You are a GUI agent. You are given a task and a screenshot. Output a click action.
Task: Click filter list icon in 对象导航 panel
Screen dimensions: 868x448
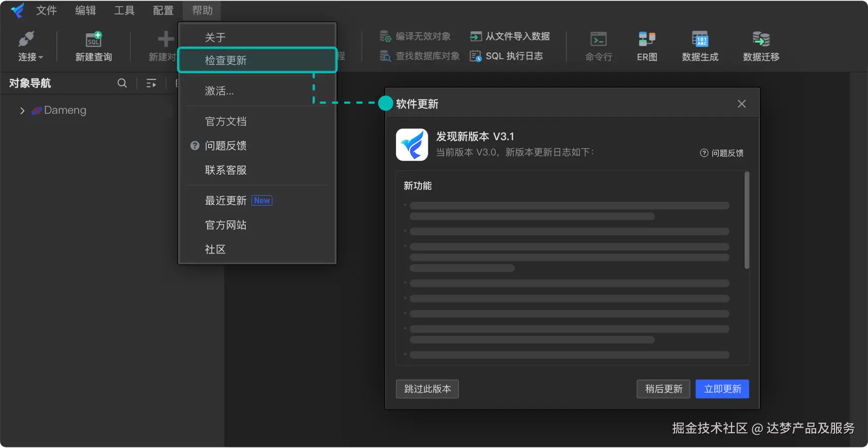pos(151,83)
